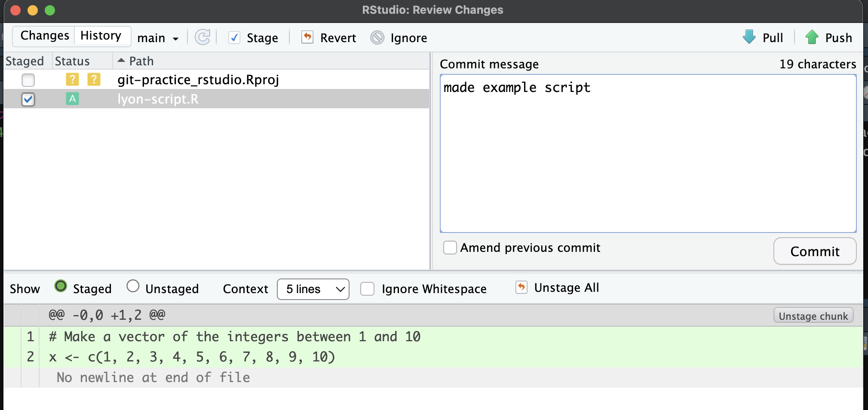The width and height of the screenshot is (868, 410).
Task: Select the Changes tab
Action: [45, 35]
